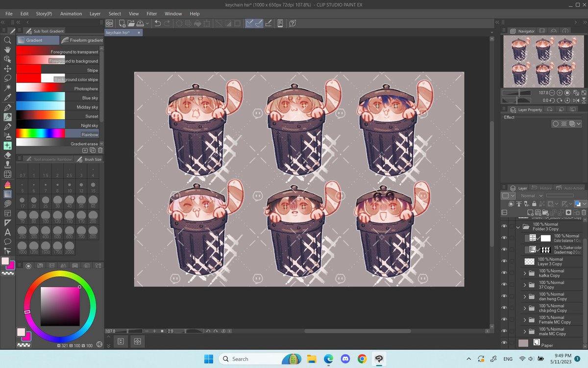Screen dimensions: 588x368
Task: Open Discord from the taskbar
Action: 345,359
